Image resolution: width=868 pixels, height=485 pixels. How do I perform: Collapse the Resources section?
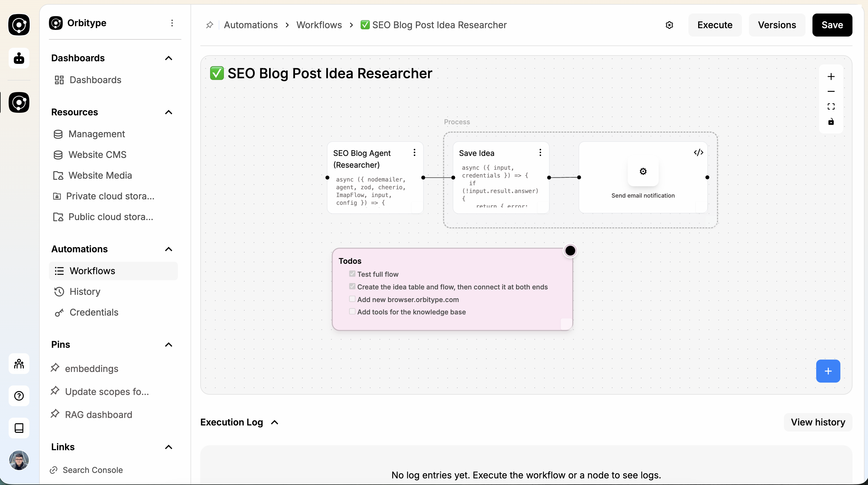(x=168, y=112)
